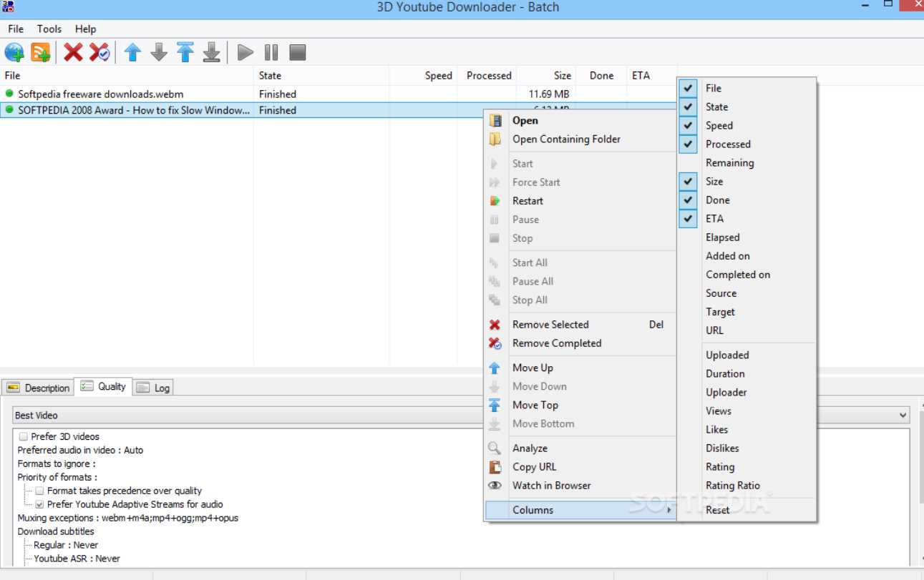
Task: Uncheck the Processed column option
Action: [688, 144]
